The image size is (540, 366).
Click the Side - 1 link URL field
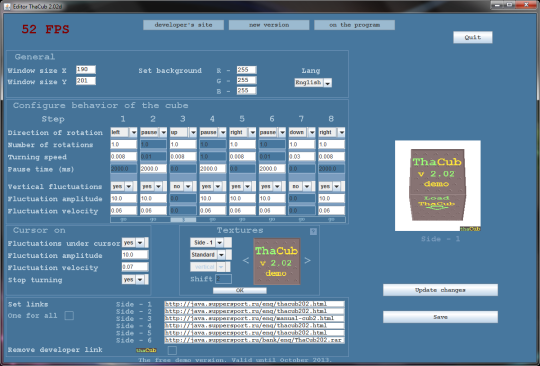(255, 304)
